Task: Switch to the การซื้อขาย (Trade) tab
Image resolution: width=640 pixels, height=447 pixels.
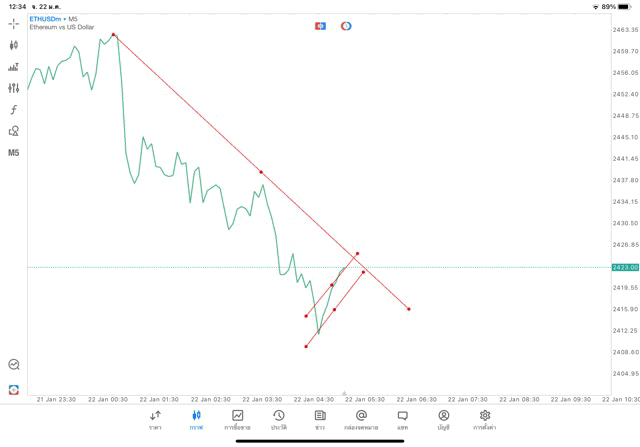Action: [x=238, y=419]
